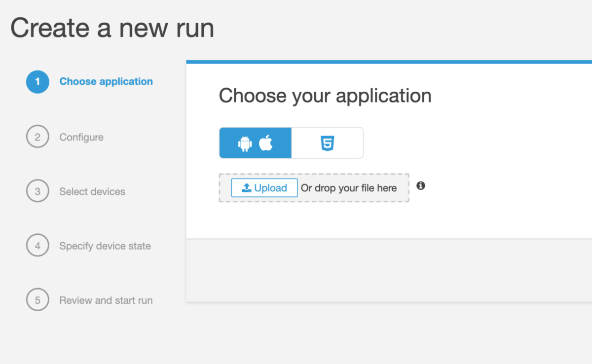Open the Select devices step
Viewport: 592px width, 364px height.
click(x=92, y=191)
